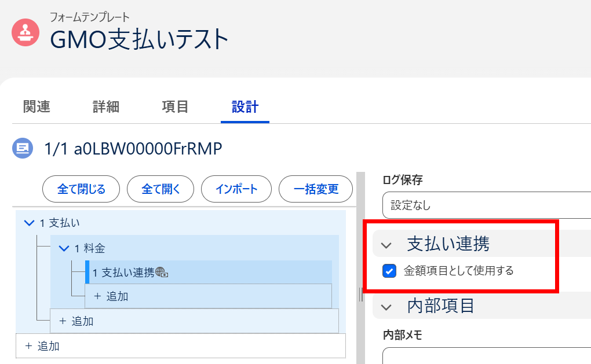Click the 全て閉じる button
The width and height of the screenshot is (591, 364).
pyautogui.click(x=81, y=189)
